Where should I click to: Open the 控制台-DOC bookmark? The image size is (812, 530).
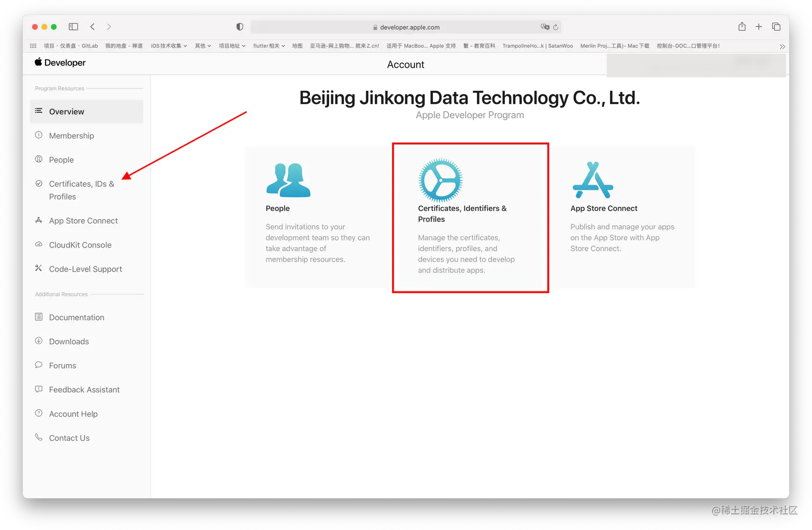pos(688,46)
